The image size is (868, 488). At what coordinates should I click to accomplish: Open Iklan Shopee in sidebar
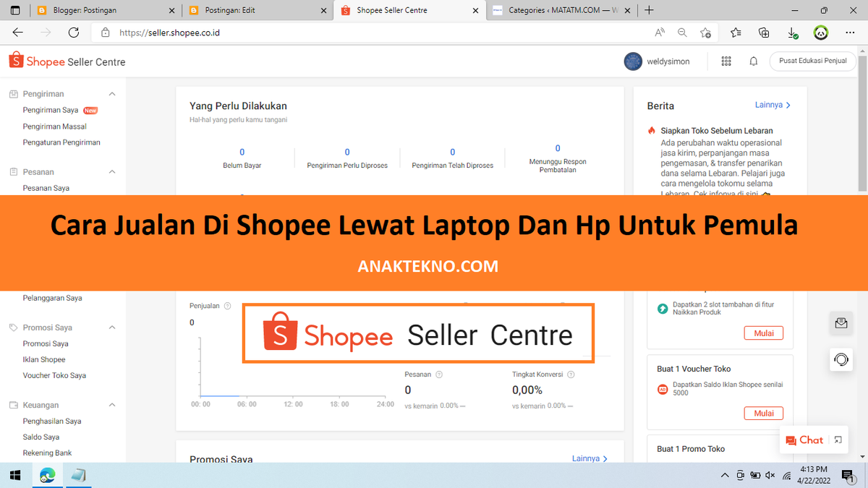tap(44, 359)
